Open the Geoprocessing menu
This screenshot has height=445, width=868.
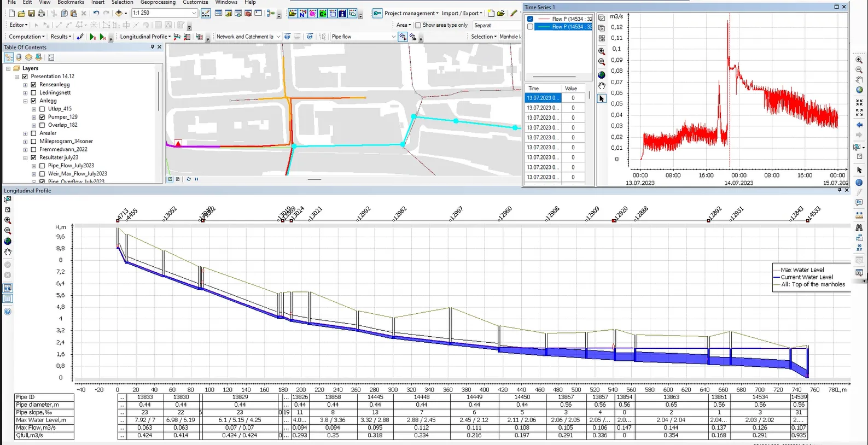(x=158, y=3)
